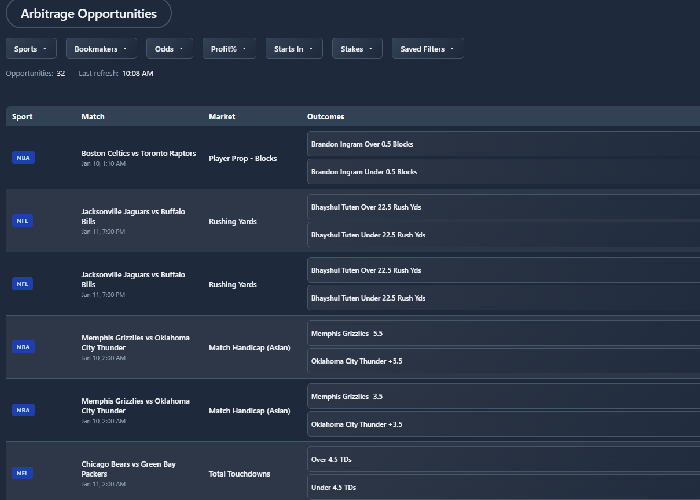700x500 pixels.
Task: Click the NFL badge in Chicago Bears row
Action: 22,473
